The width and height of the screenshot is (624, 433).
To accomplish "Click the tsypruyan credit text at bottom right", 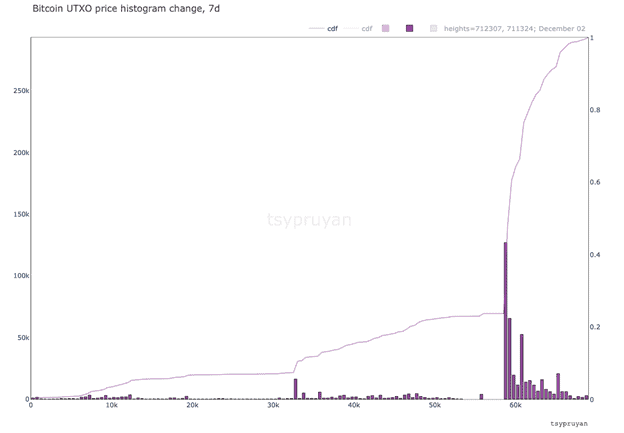I will point(569,423).
